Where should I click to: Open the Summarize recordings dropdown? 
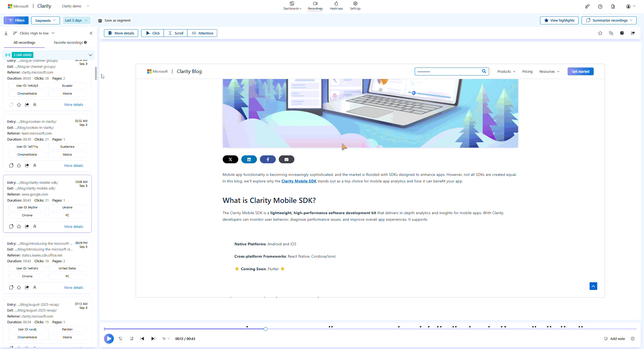tap(609, 20)
